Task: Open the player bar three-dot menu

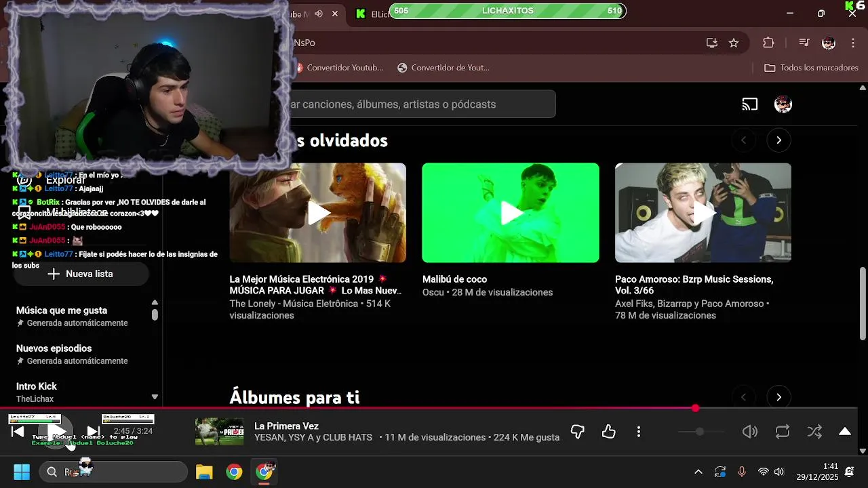Action: tap(639, 432)
